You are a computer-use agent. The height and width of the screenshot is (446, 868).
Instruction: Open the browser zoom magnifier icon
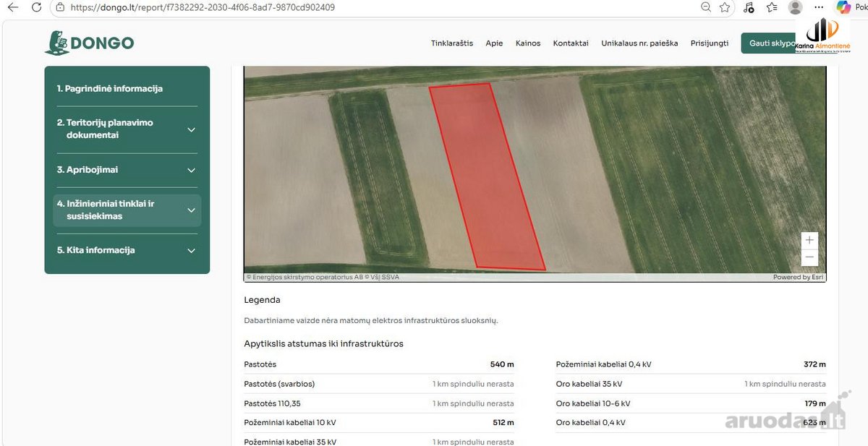[x=707, y=7]
